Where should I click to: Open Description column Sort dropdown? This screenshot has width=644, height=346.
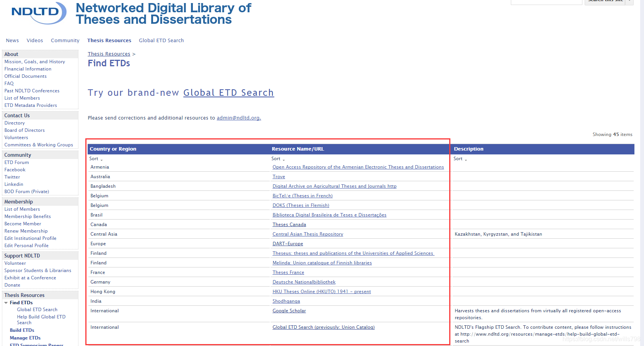460,159
